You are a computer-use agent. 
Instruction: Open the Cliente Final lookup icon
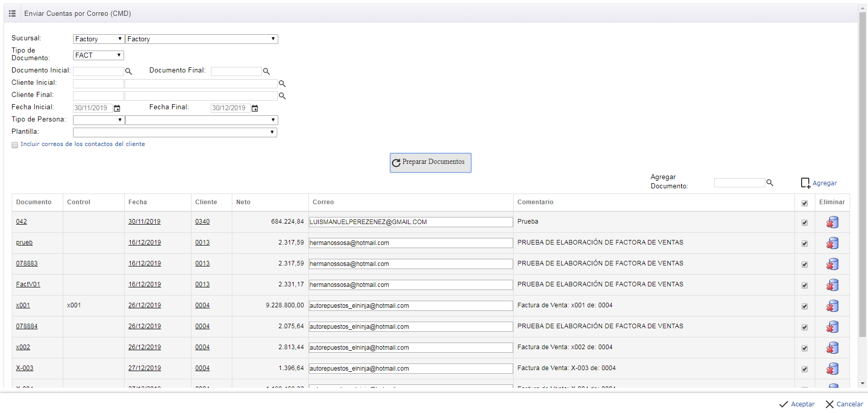(x=282, y=96)
